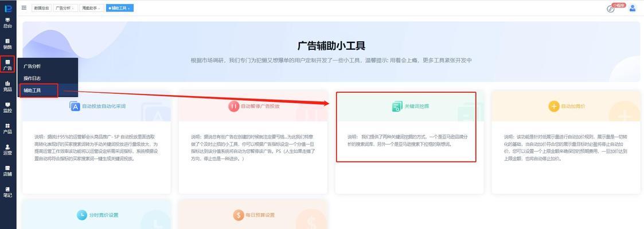Open the 自动加竞价 title
The width and height of the screenshot is (644, 229).
(x=573, y=106)
